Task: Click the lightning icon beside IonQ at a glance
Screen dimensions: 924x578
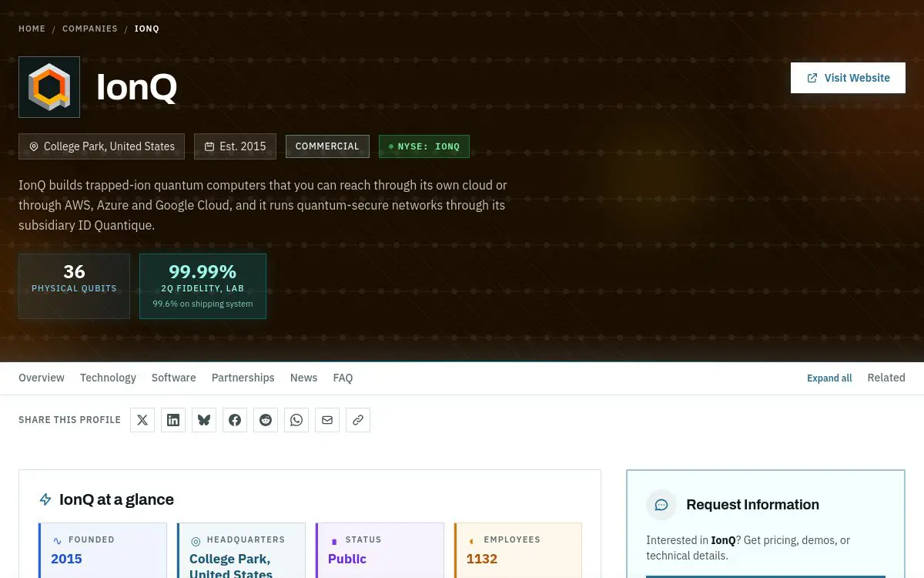Action: (x=45, y=499)
